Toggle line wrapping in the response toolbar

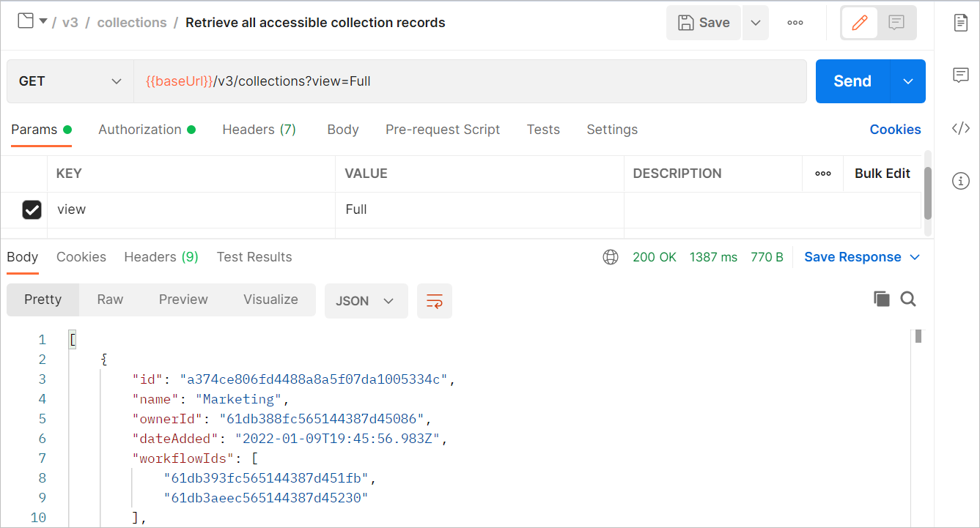coord(435,300)
